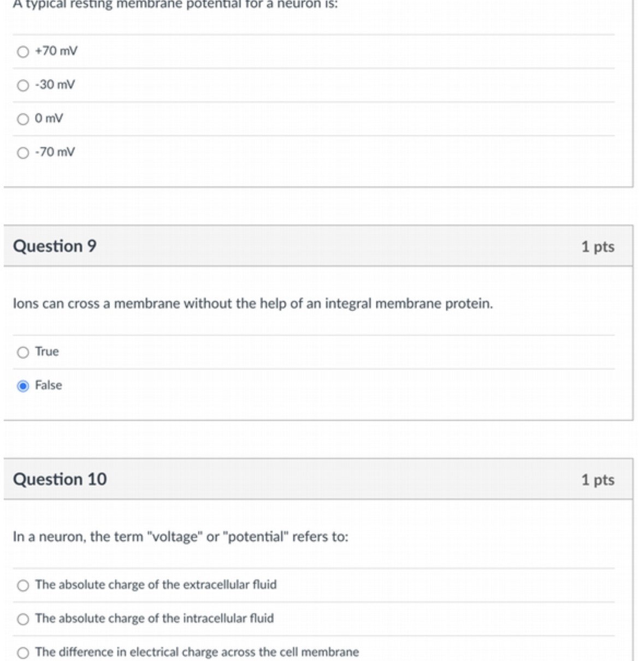
Task: Select the +70 mV radio button
Action: [23, 52]
